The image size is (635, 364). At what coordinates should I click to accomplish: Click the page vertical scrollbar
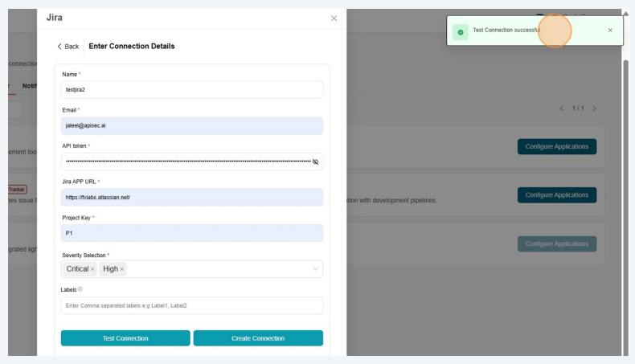(x=626, y=201)
